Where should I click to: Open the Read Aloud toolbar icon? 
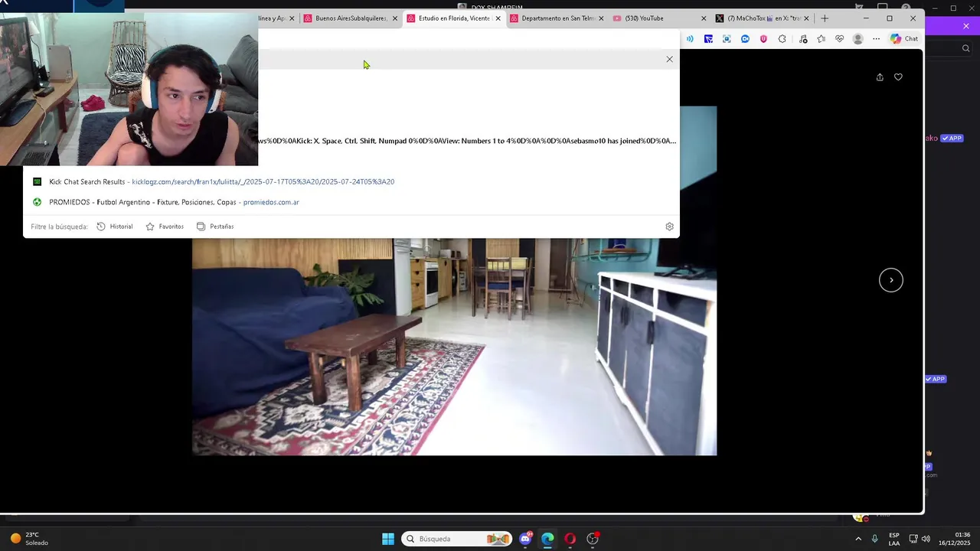click(690, 39)
